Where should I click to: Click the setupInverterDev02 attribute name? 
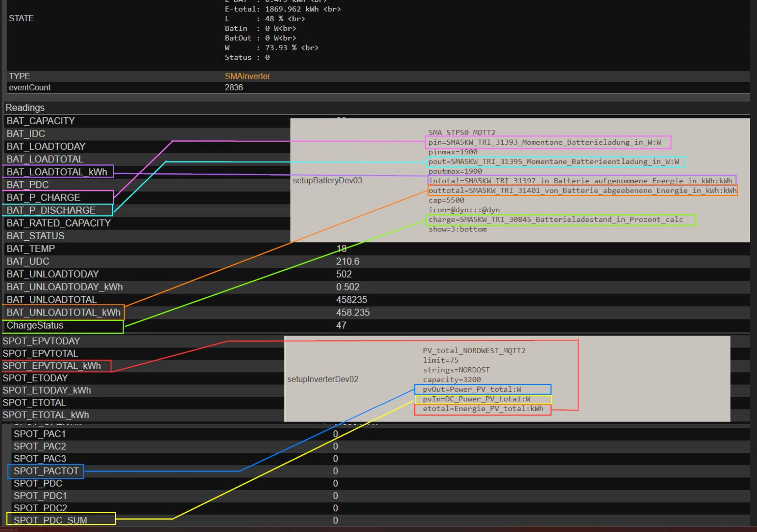[322, 379]
